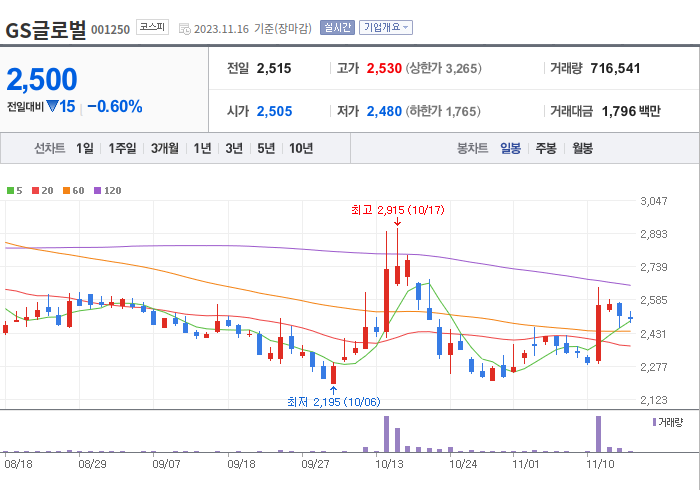
Task: Click the trading volume value 716,541
Action: tap(615, 68)
